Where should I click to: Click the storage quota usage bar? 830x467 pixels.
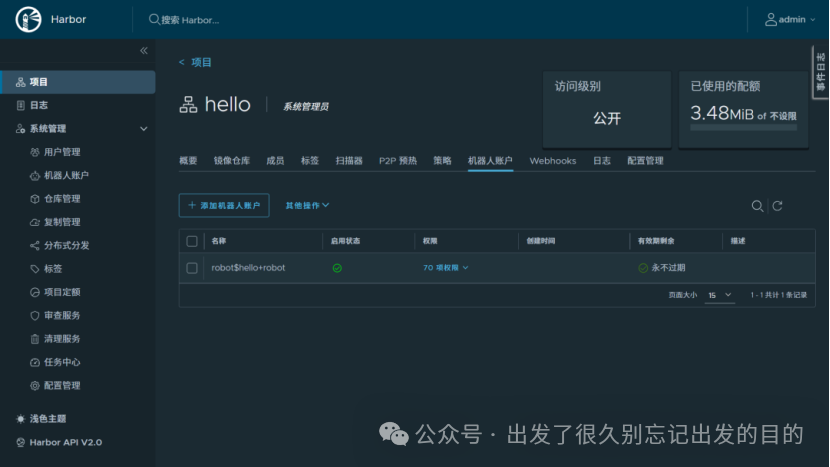tap(744, 128)
